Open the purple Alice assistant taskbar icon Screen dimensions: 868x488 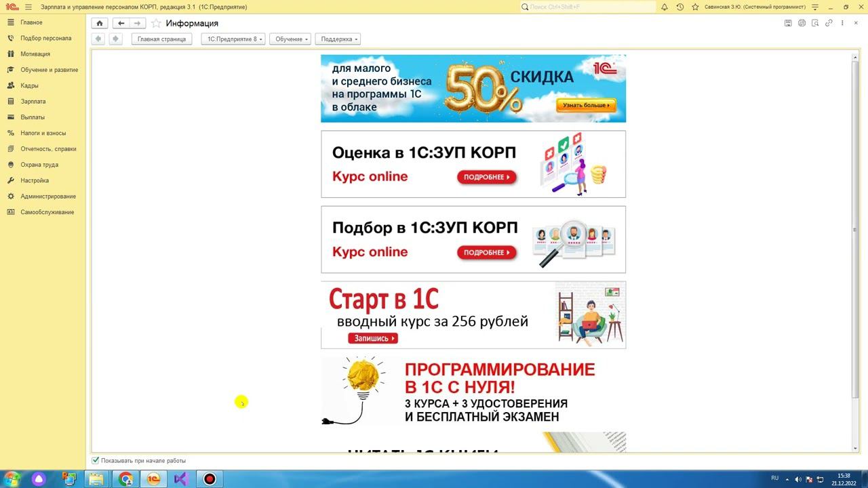coord(39,479)
